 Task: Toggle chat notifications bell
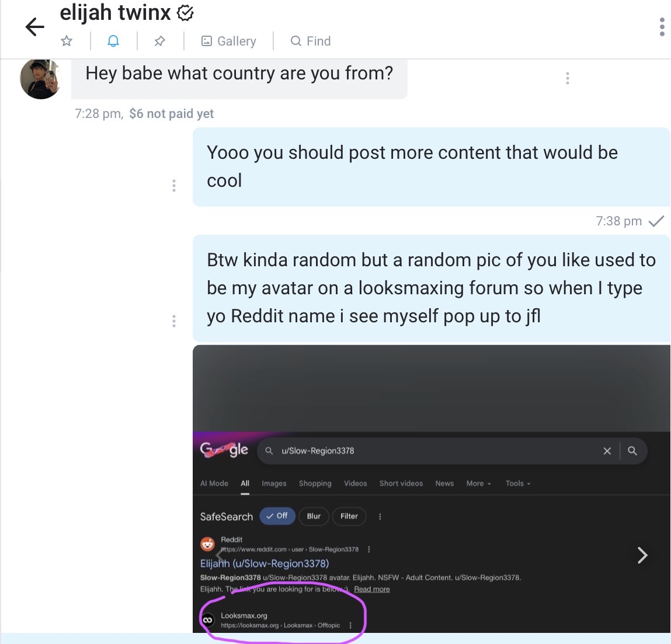tap(113, 41)
